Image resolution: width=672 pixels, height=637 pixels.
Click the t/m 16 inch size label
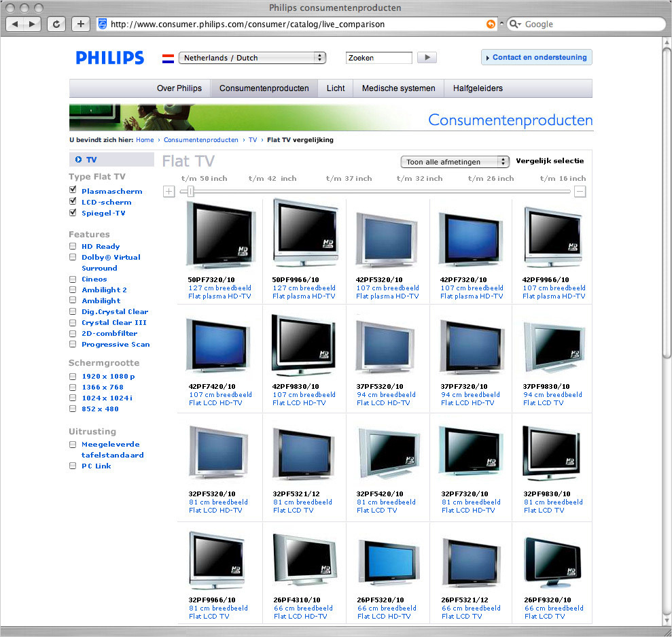pos(563,178)
